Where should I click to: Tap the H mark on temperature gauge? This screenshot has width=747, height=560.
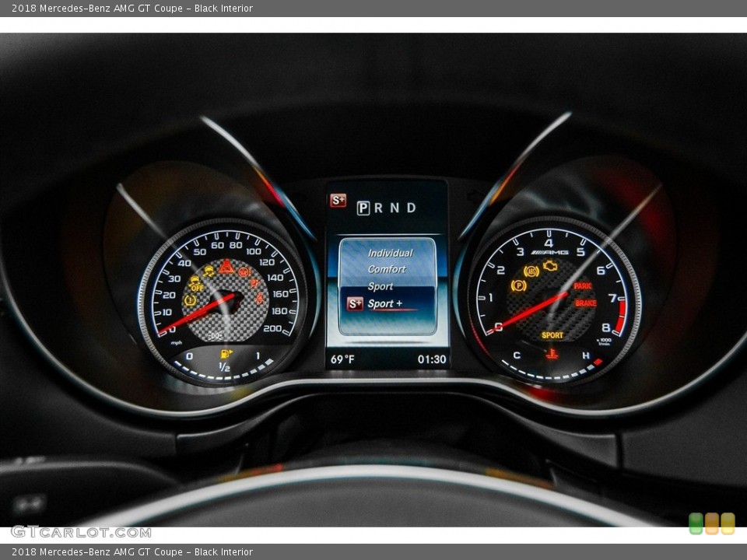point(585,355)
